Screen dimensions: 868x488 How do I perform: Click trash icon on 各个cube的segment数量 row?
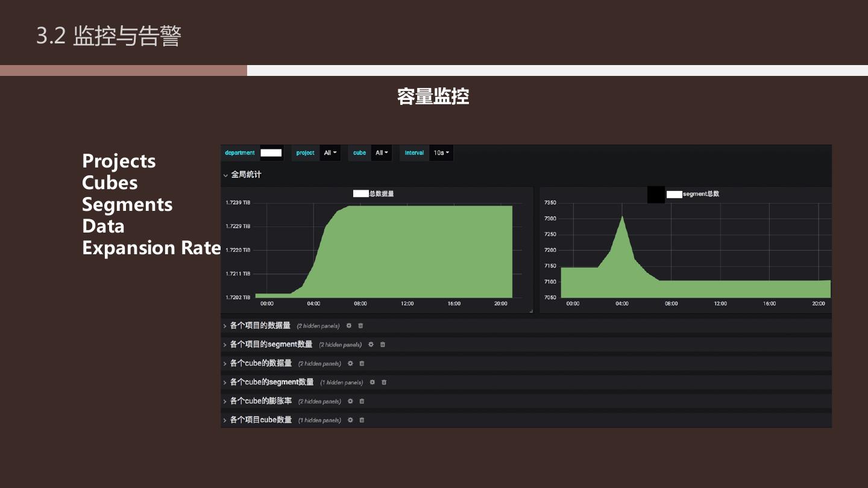(384, 382)
